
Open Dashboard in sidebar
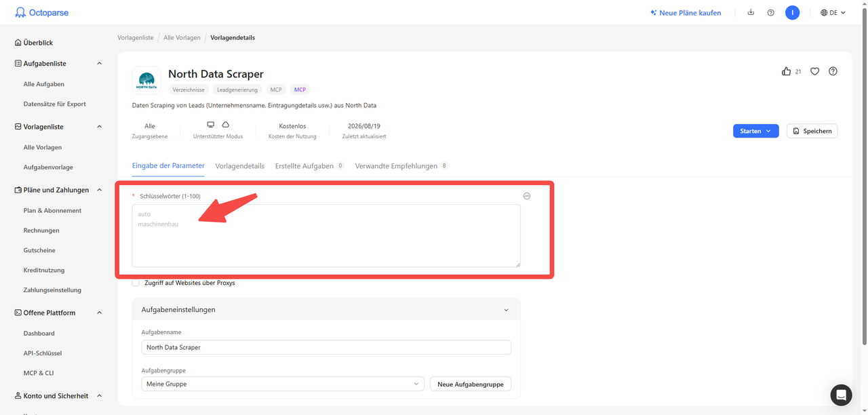click(39, 333)
